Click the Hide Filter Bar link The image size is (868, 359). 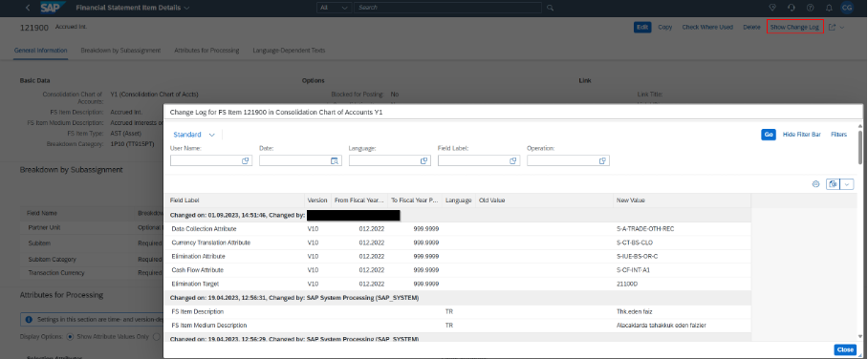pos(802,135)
